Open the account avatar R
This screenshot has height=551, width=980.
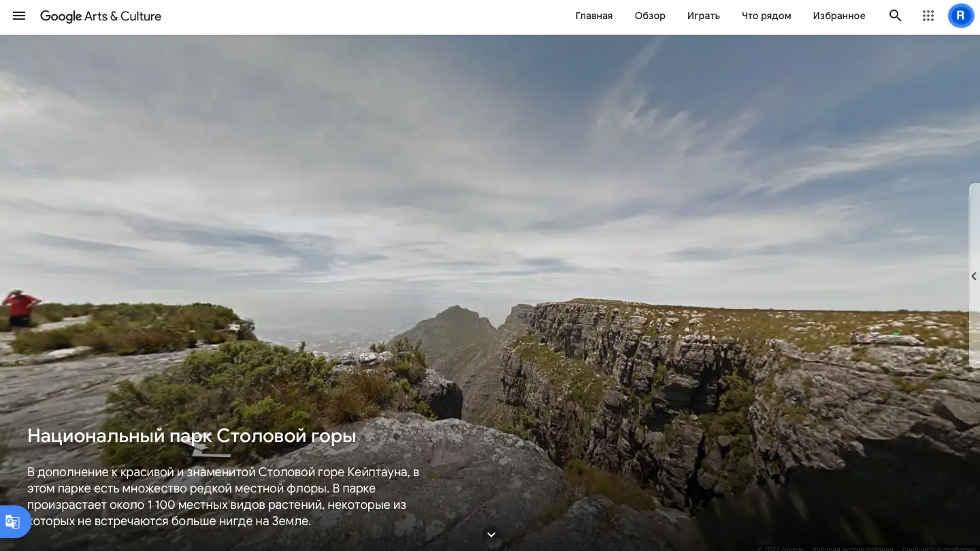click(x=960, y=16)
